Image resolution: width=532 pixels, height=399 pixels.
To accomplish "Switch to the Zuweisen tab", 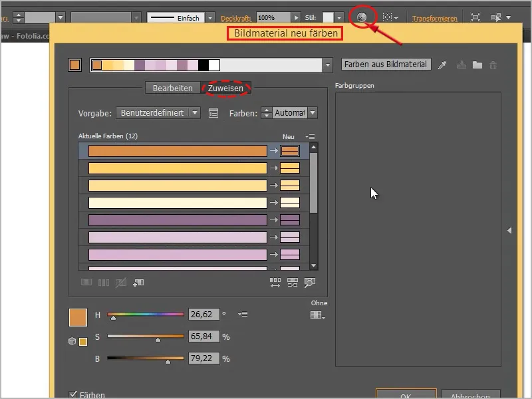I will click(225, 88).
